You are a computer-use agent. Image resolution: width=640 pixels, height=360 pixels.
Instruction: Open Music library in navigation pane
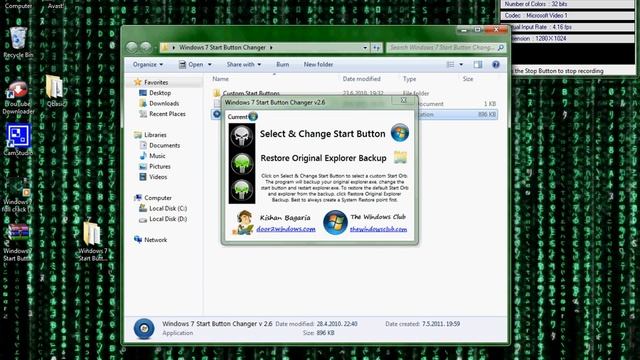point(157,156)
